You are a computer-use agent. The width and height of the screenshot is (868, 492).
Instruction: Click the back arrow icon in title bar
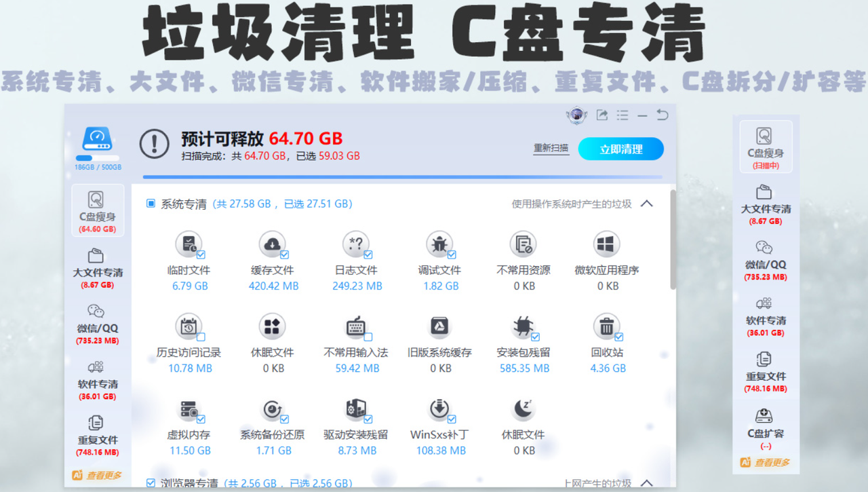662,115
